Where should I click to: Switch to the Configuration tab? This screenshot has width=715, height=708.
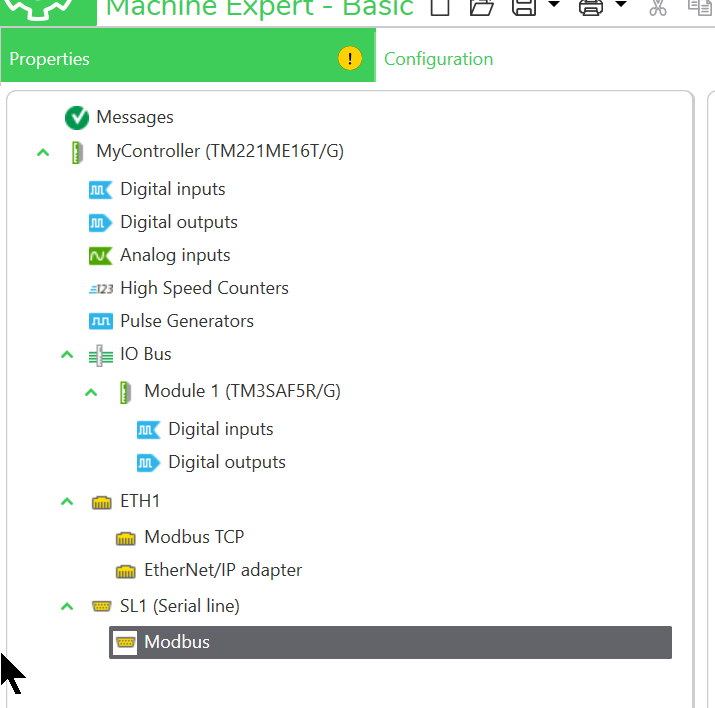pos(438,59)
